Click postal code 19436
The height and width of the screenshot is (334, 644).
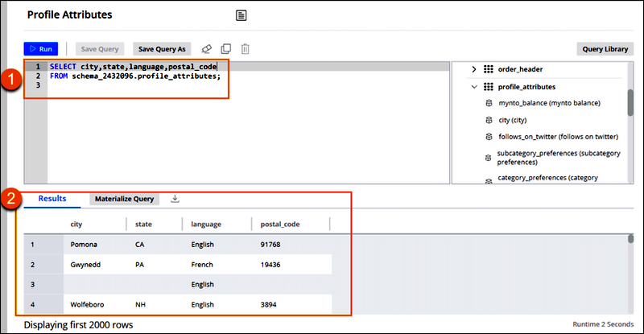(x=270, y=265)
